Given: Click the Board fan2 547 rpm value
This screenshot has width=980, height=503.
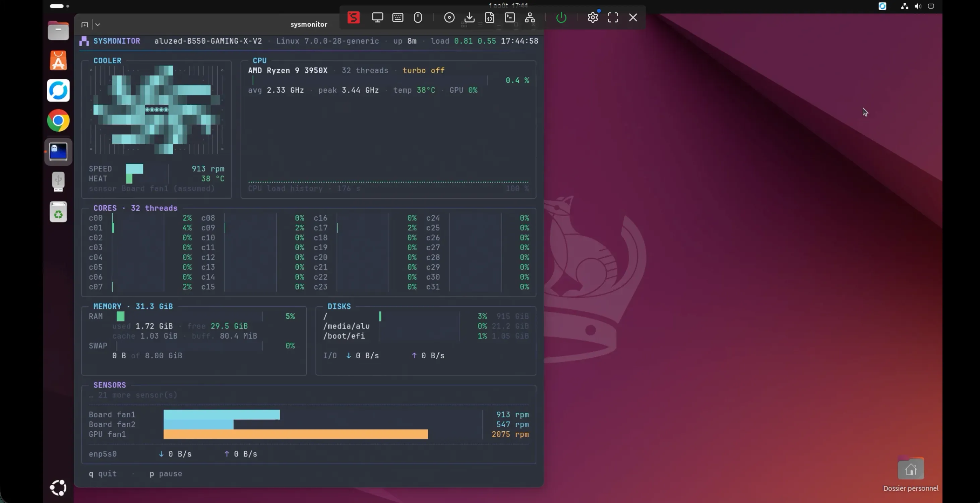Looking at the screenshot, I should pyautogui.click(x=512, y=425).
